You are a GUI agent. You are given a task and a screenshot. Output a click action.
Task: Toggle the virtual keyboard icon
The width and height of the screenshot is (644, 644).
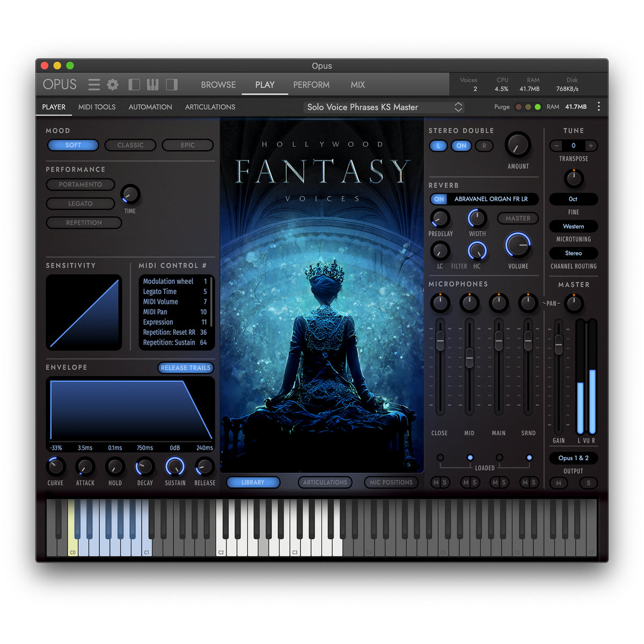coord(153,84)
